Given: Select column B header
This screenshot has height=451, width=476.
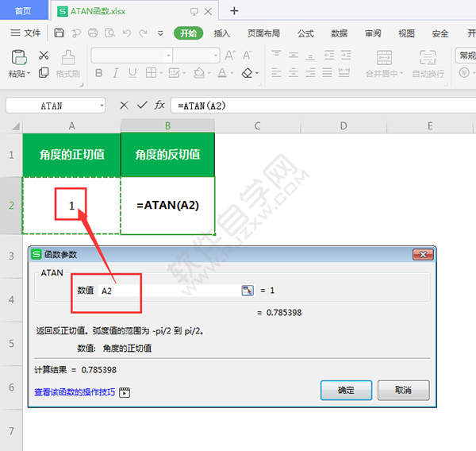Looking at the screenshot, I should [x=167, y=125].
